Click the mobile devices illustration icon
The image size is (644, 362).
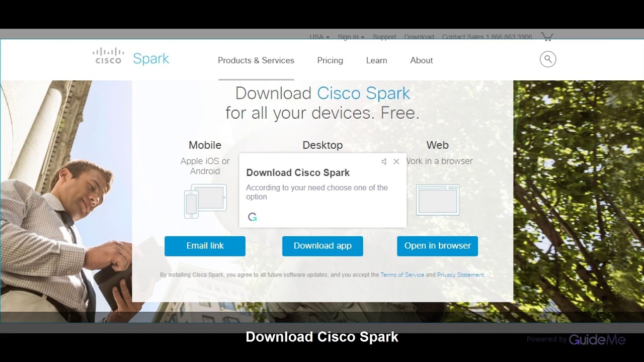pyautogui.click(x=205, y=201)
